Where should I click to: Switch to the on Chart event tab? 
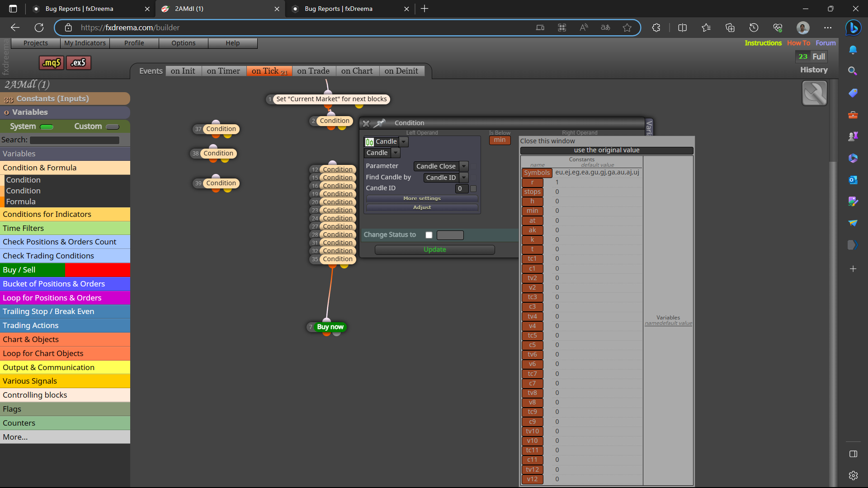[357, 71]
